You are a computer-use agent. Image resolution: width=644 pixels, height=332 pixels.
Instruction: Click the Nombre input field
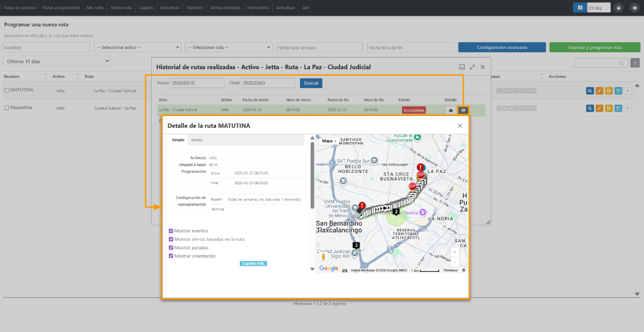pyautogui.click(x=46, y=47)
